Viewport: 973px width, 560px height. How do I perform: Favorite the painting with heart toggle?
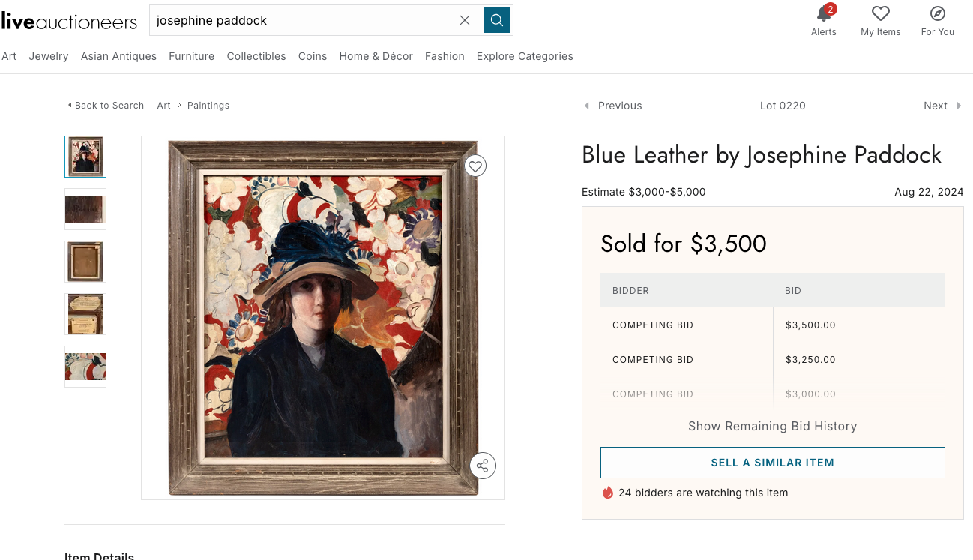click(475, 166)
